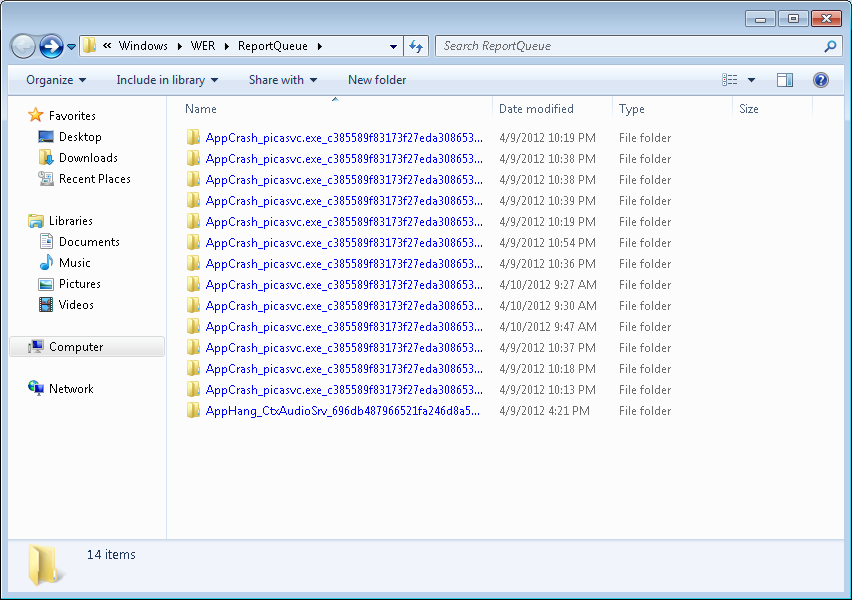The width and height of the screenshot is (852, 600).
Task: Open Desktop in the navigation pane
Action: (80, 137)
